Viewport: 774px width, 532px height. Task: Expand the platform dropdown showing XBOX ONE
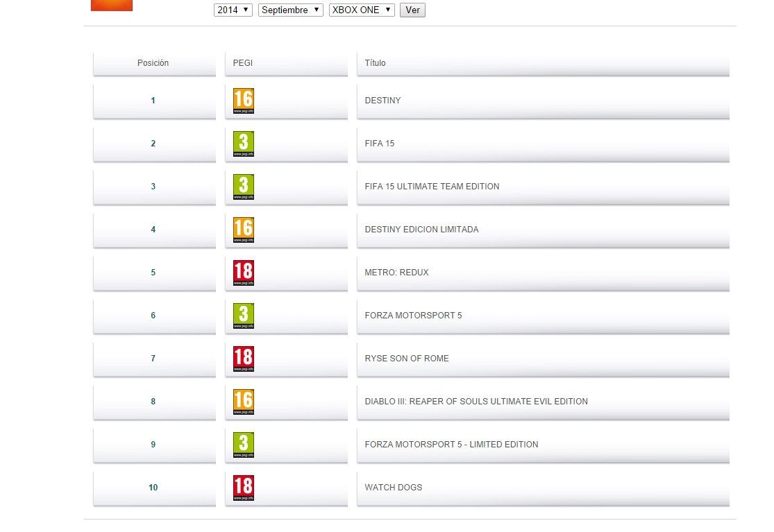(x=361, y=10)
